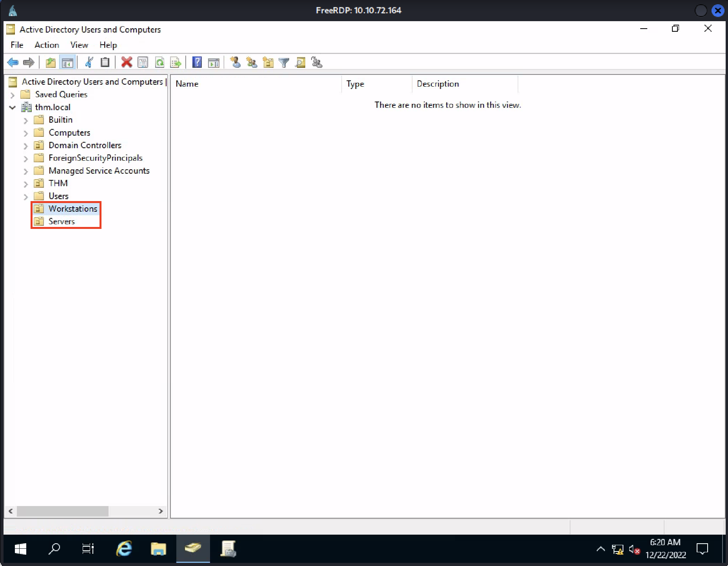This screenshot has width=728, height=566.
Task: Expand the Domain Controllers OU
Action: coord(26,146)
